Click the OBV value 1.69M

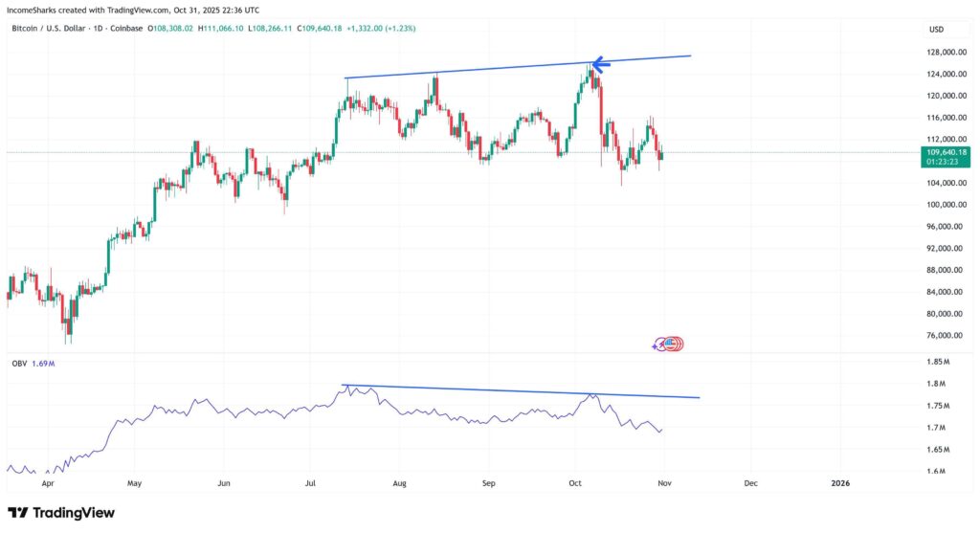[44, 364]
